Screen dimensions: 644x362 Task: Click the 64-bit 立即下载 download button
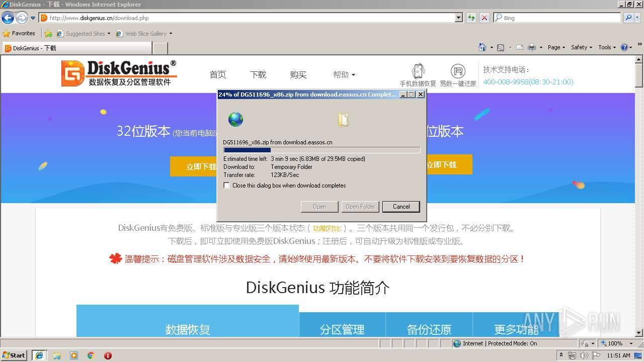449,164
